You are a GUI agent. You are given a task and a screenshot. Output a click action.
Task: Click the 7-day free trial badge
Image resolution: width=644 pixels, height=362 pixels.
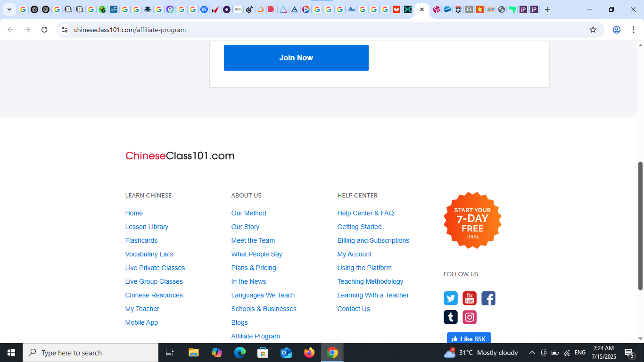(x=472, y=221)
